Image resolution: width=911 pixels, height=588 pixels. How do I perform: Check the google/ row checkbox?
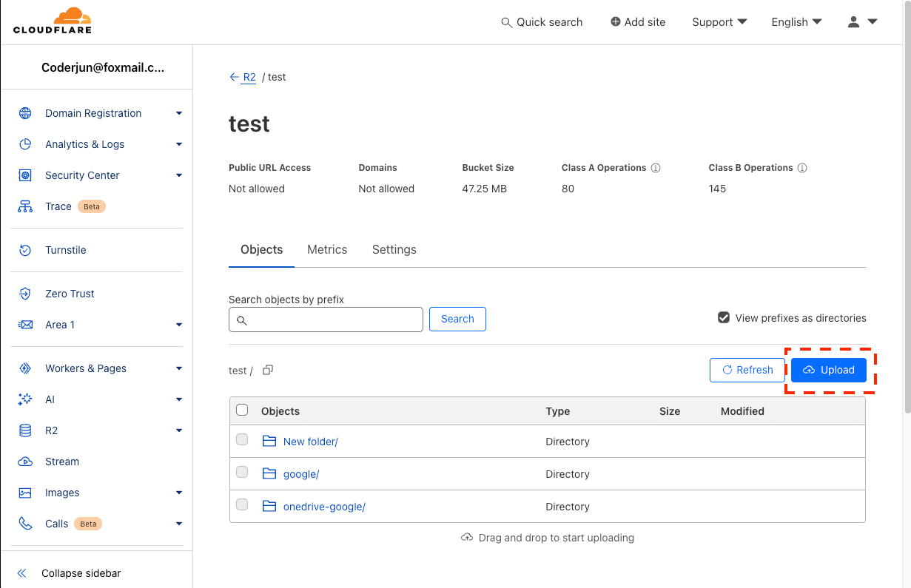pos(242,472)
